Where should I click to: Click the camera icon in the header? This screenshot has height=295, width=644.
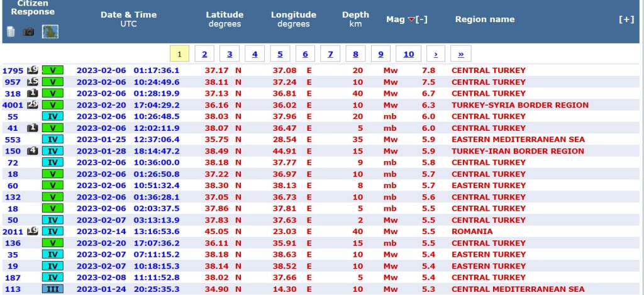tap(28, 31)
